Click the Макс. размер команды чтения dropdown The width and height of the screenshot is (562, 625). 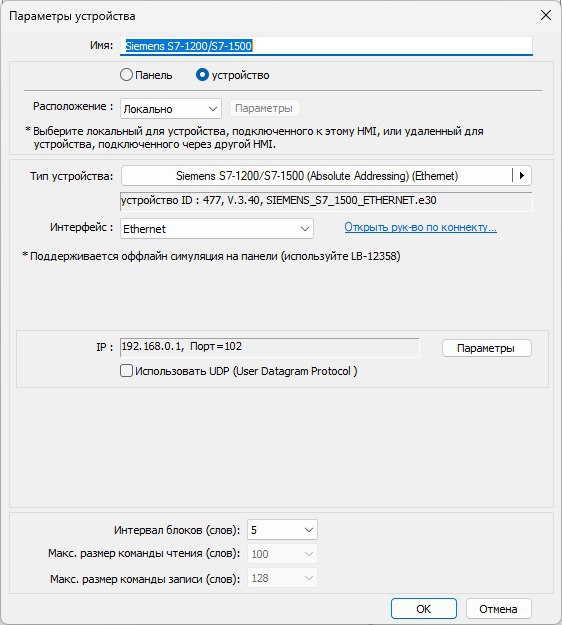282,554
